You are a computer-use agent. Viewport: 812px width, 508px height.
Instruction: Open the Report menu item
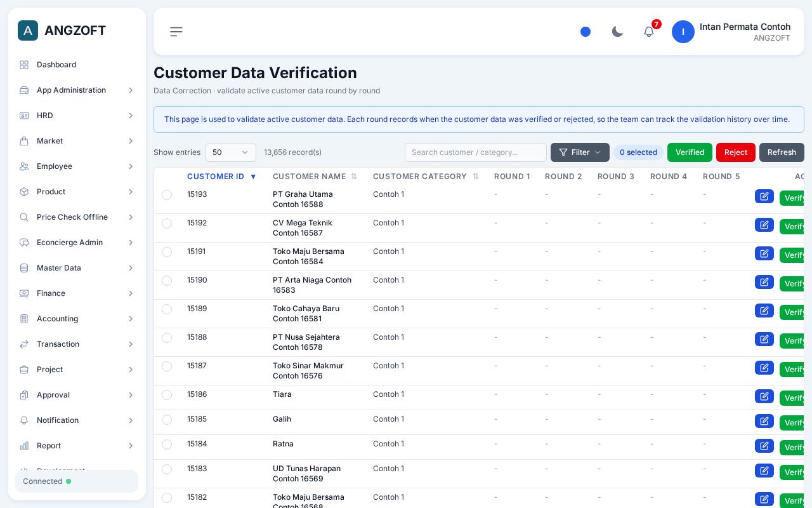pyautogui.click(x=77, y=446)
